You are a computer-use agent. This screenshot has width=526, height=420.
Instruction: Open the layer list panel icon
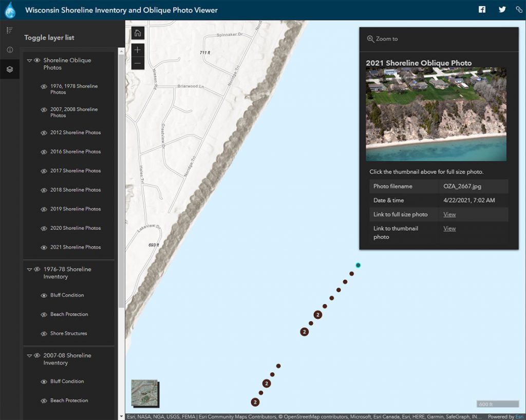[x=9, y=69]
